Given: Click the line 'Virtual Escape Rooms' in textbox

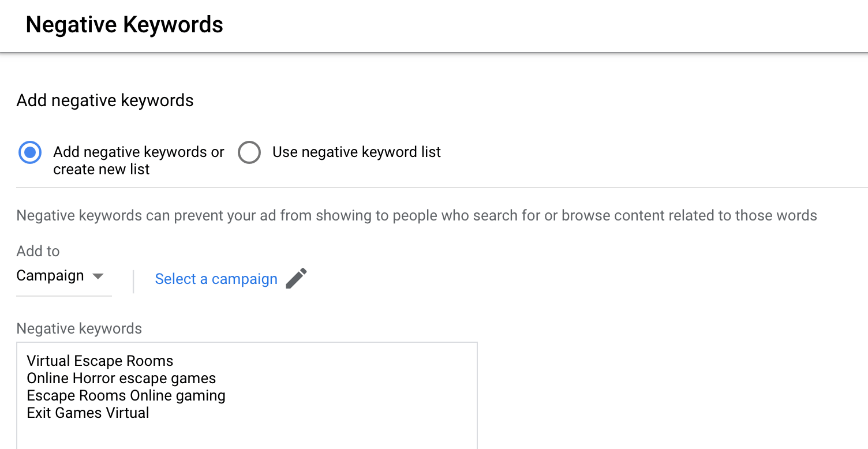Looking at the screenshot, I should [x=99, y=361].
